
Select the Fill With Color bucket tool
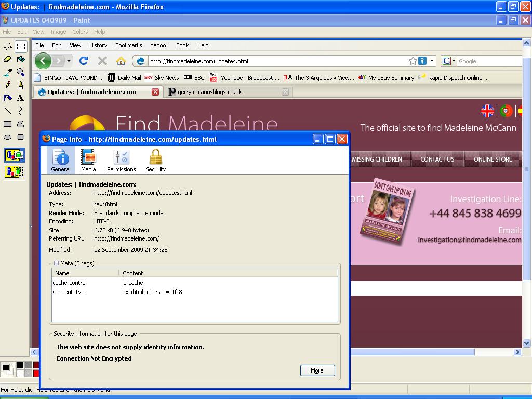click(20, 59)
